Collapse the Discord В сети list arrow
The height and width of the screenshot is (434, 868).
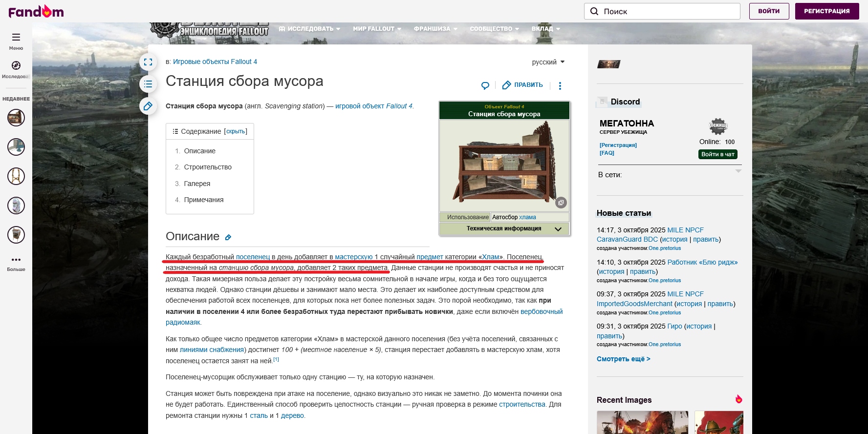tap(738, 171)
